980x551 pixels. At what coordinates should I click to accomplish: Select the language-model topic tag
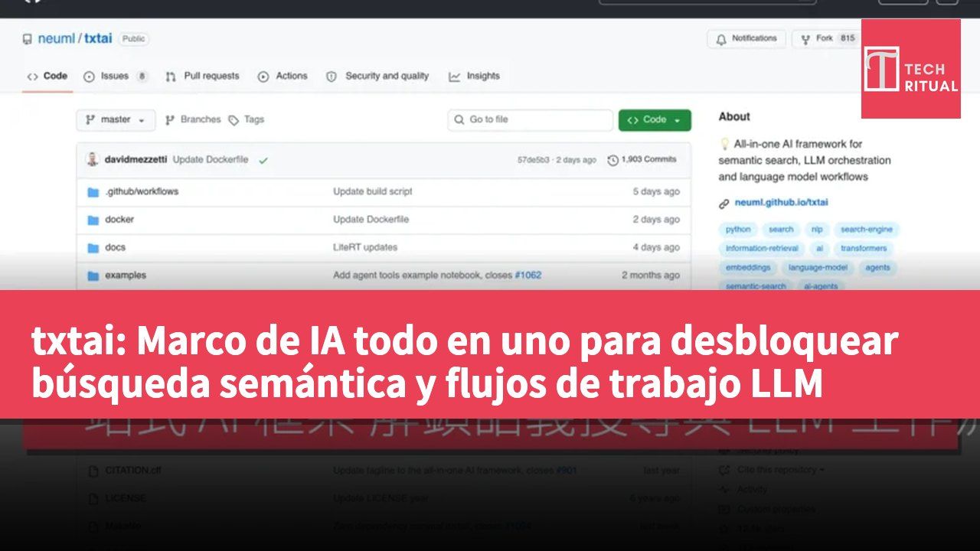[818, 267]
